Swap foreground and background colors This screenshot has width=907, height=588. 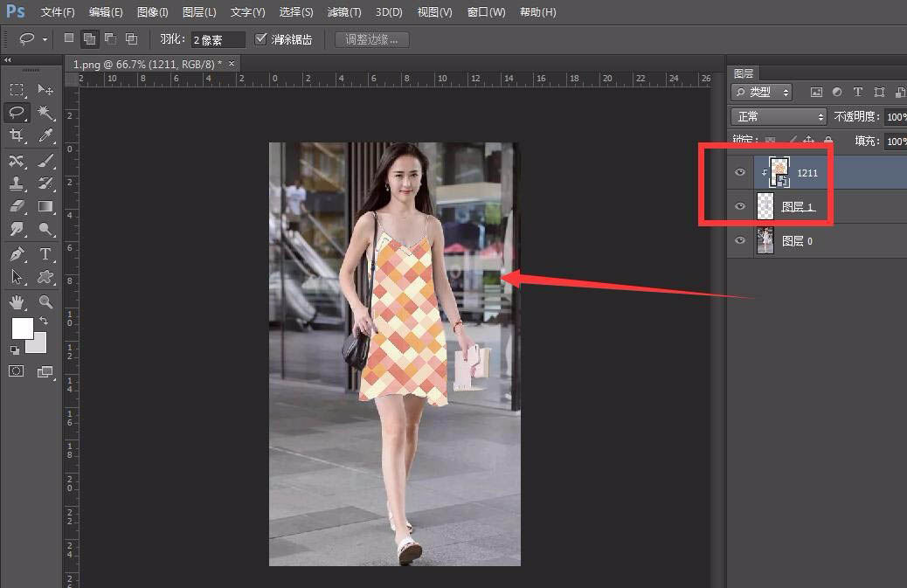coord(44,321)
